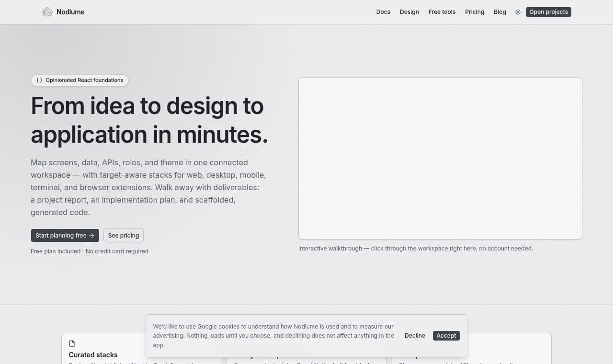Screen dimensions: 613x364
Task: Click the arrow icon in Start planning free
Action: tap(91, 236)
